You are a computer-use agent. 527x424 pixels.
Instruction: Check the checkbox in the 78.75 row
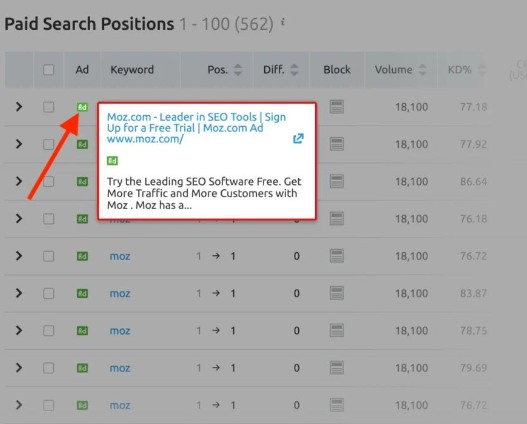(x=48, y=331)
